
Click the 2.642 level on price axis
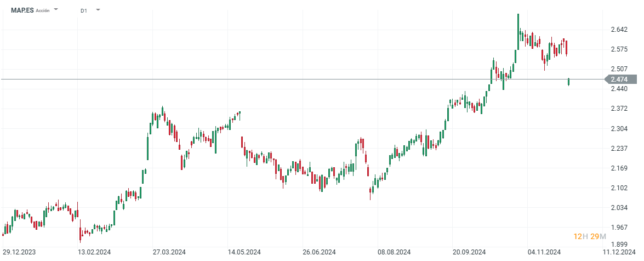(x=619, y=30)
